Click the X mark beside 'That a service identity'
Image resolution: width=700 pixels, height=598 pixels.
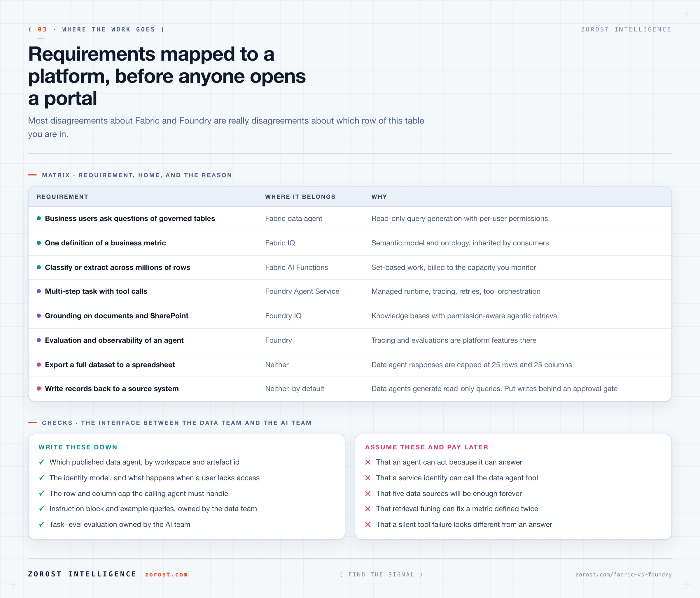coord(368,478)
